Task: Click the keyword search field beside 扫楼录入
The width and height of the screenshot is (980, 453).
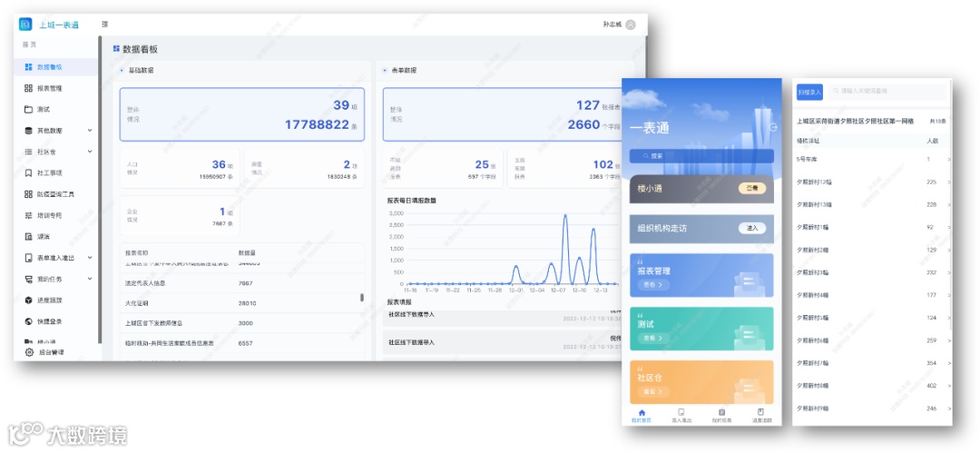Action: coord(887,92)
